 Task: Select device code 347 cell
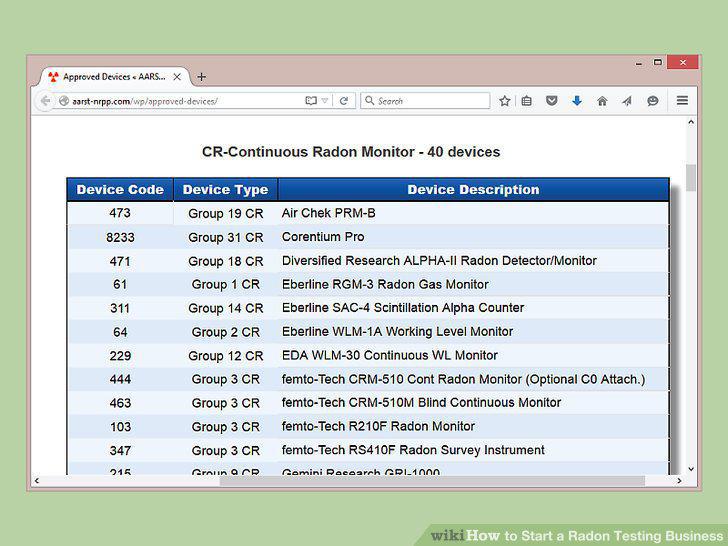(x=120, y=450)
